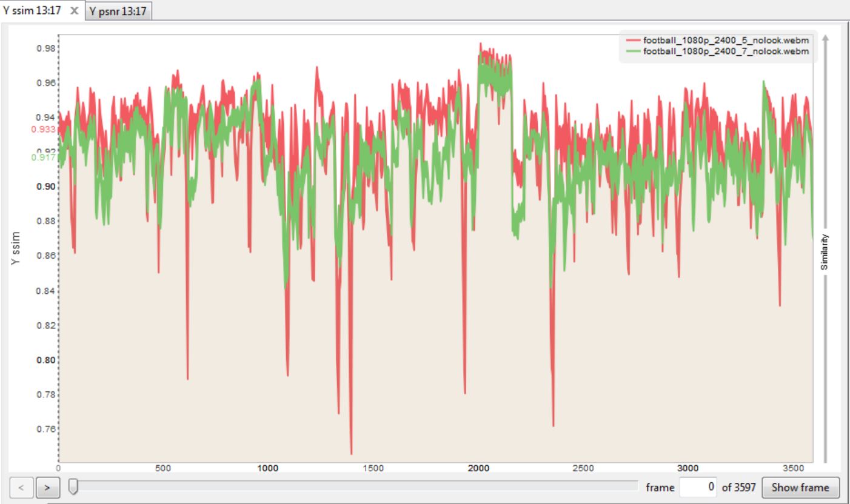This screenshot has height=504, width=850.
Task: Click the Show frame button
Action: (x=800, y=487)
